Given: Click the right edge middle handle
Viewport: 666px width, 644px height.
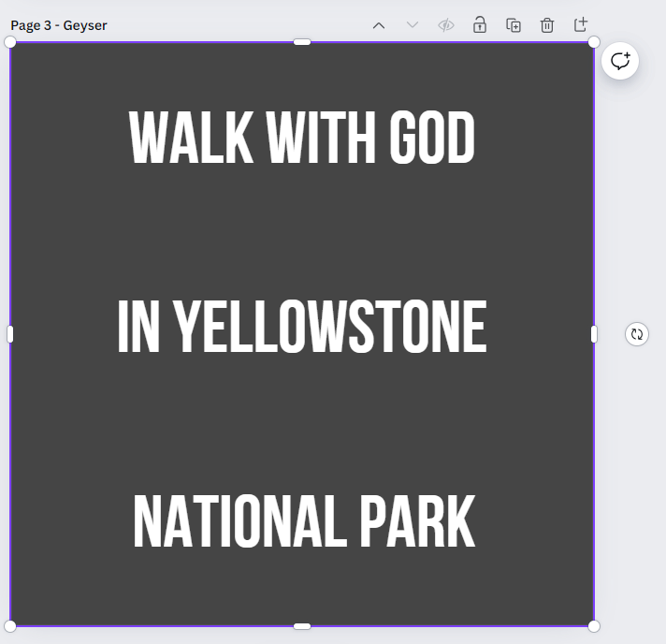Looking at the screenshot, I should [594, 334].
